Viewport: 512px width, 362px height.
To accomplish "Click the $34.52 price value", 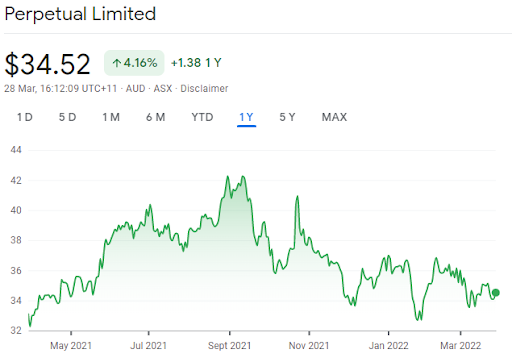I will pos(47,64).
